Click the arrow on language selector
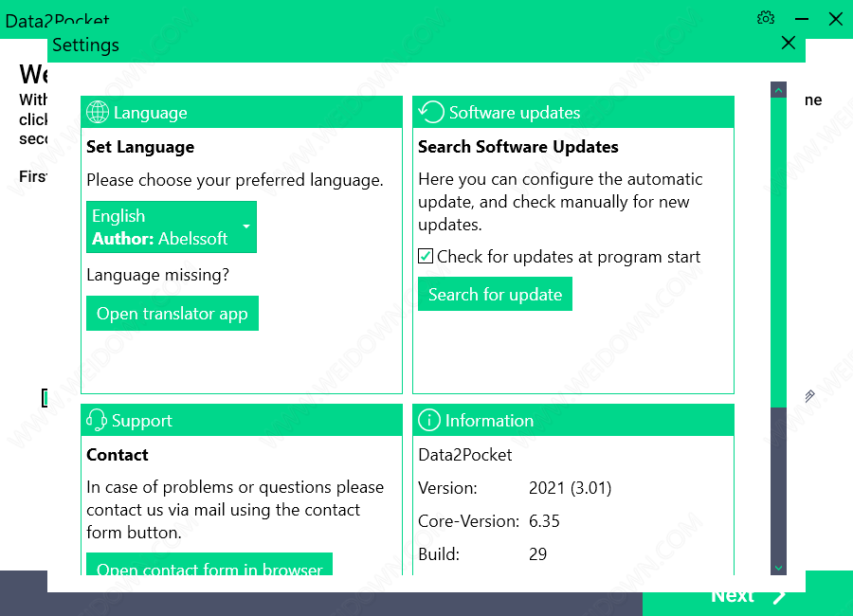This screenshot has width=853, height=616. (x=245, y=227)
